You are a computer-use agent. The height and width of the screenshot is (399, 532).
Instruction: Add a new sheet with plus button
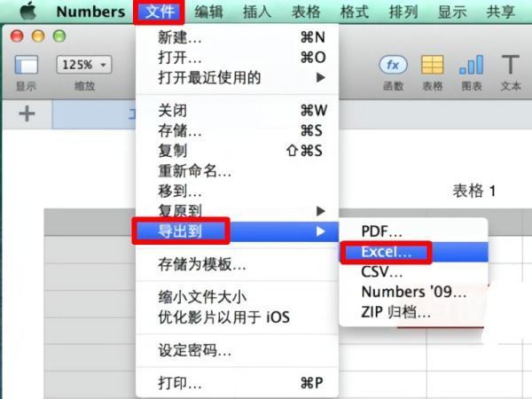27,113
